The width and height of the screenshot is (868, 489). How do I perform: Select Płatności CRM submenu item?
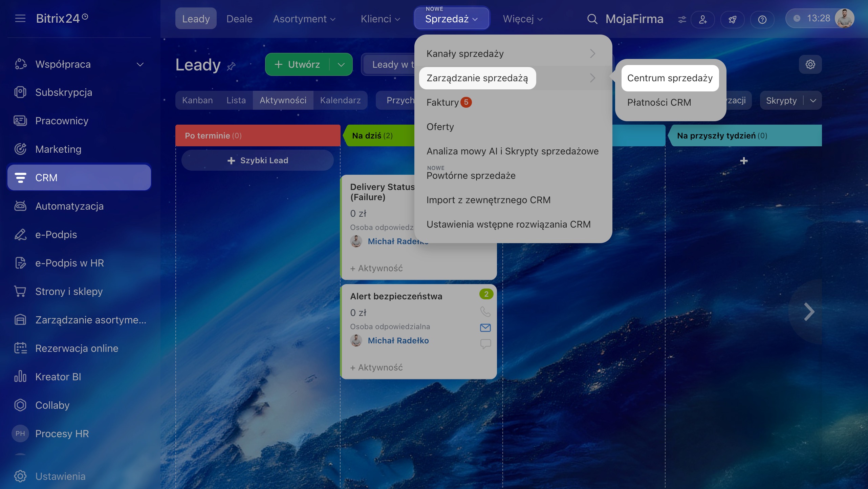(659, 102)
